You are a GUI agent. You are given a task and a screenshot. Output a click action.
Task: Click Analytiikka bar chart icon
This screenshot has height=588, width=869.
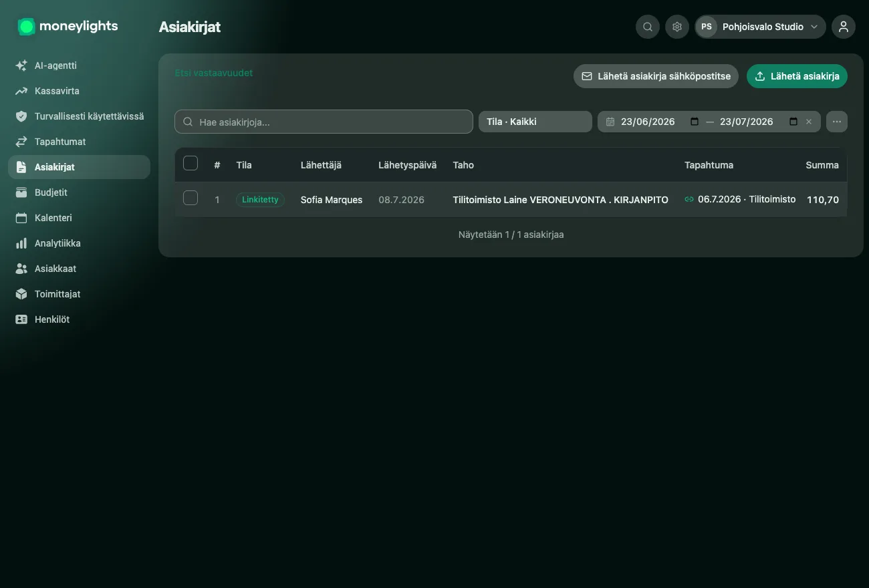(x=21, y=243)
